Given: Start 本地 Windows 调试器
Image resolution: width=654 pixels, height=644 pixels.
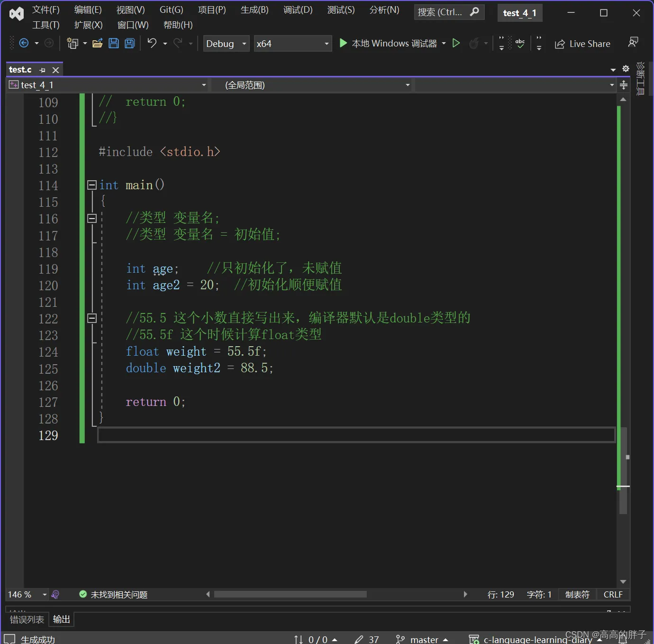Looking at the screenshot, I should pos(388,43).
